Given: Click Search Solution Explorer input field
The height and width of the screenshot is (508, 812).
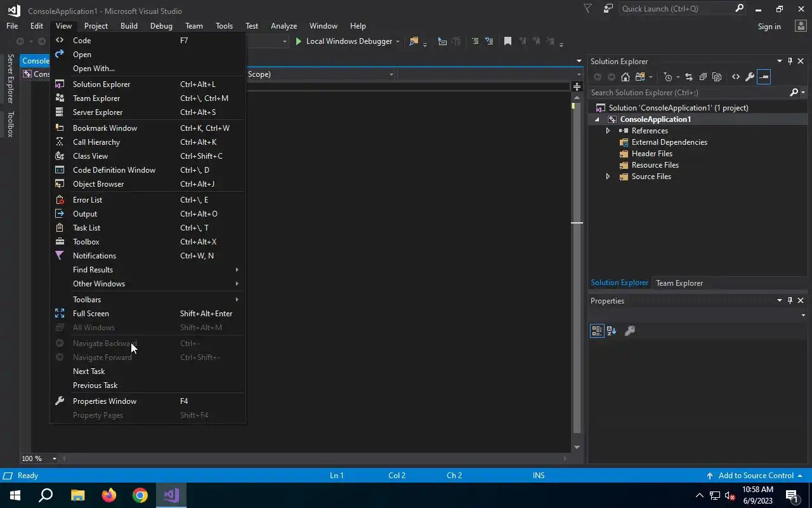Looking at the screenshot, I should click(689, 93).
